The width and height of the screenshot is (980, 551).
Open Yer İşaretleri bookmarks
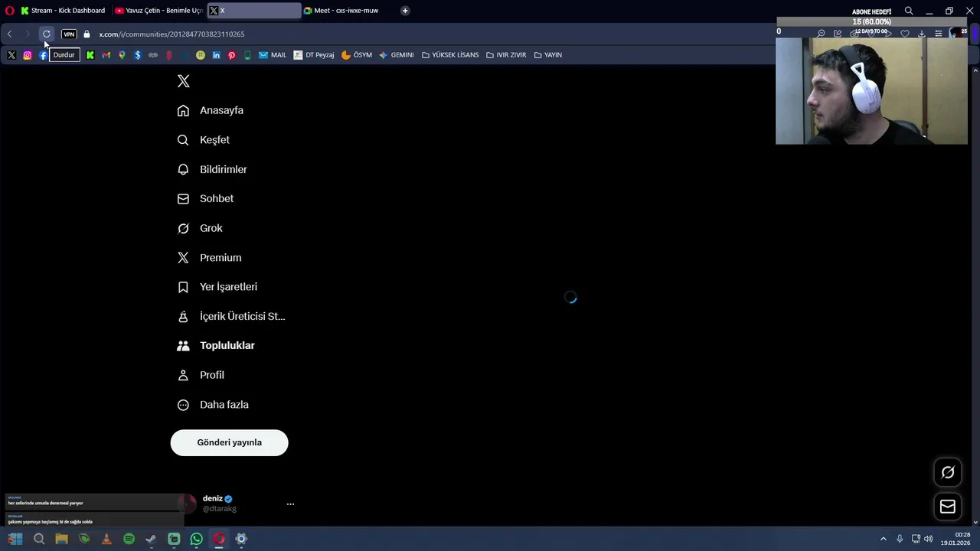click(217, 287)
